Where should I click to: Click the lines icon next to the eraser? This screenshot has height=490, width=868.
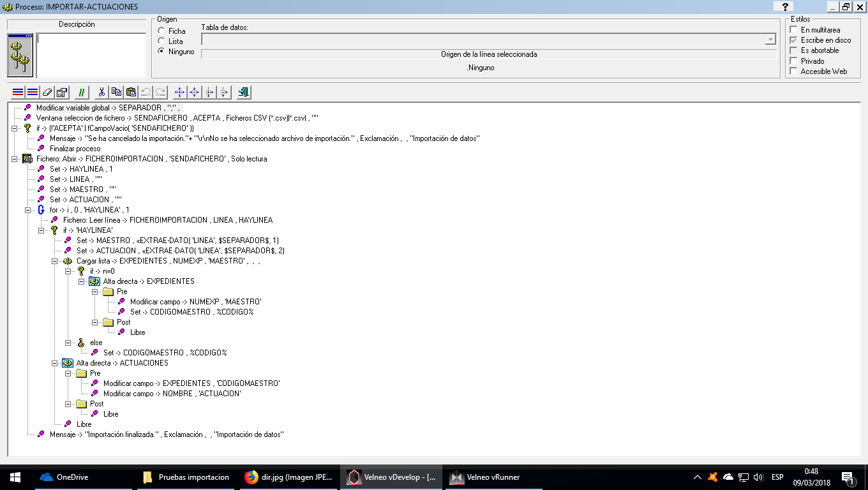(x=32, y=93)
